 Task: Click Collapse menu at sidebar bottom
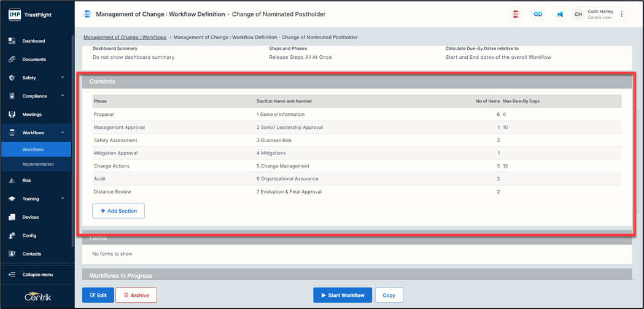(37, 274)
